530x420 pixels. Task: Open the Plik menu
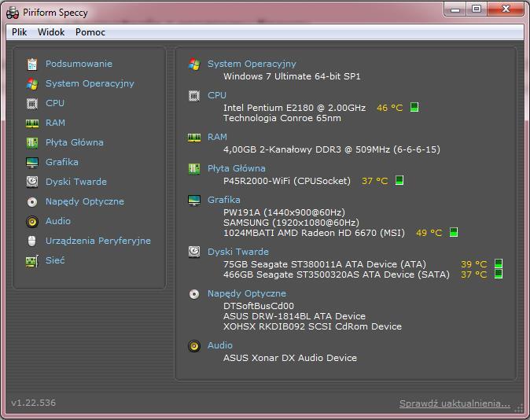coord(19,32)
